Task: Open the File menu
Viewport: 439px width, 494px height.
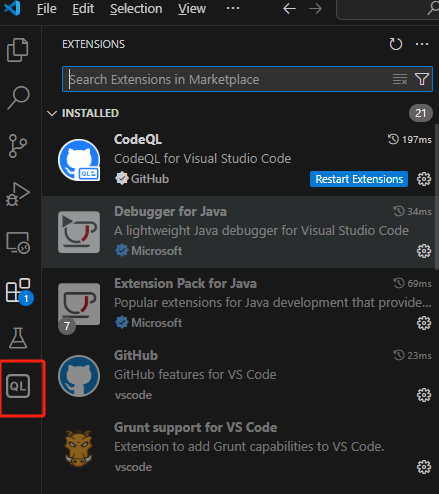Action: click(46, 9)
